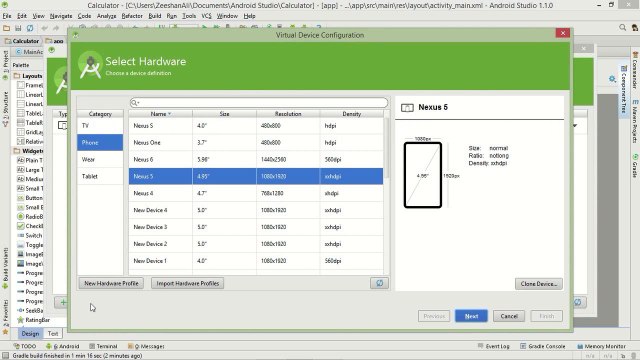
Task: Open the Refactor menu
Action: pyautogui.click(x=132, y=16)
